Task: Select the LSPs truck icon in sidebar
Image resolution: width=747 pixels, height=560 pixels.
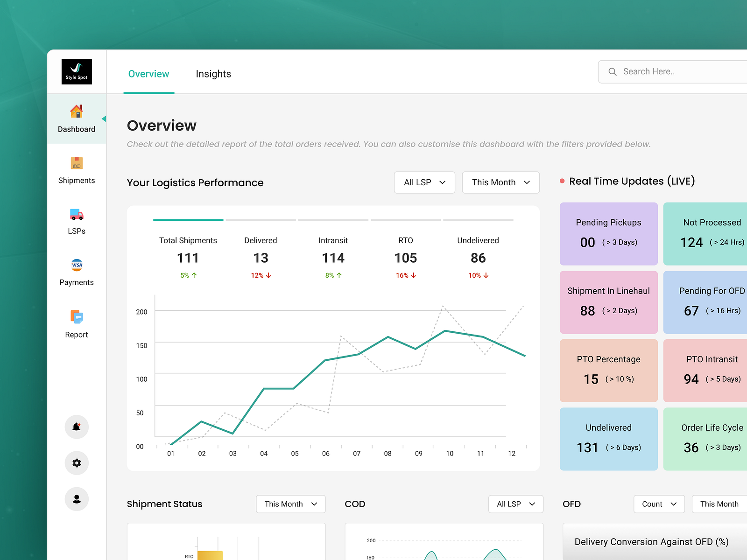Action: 76,221
